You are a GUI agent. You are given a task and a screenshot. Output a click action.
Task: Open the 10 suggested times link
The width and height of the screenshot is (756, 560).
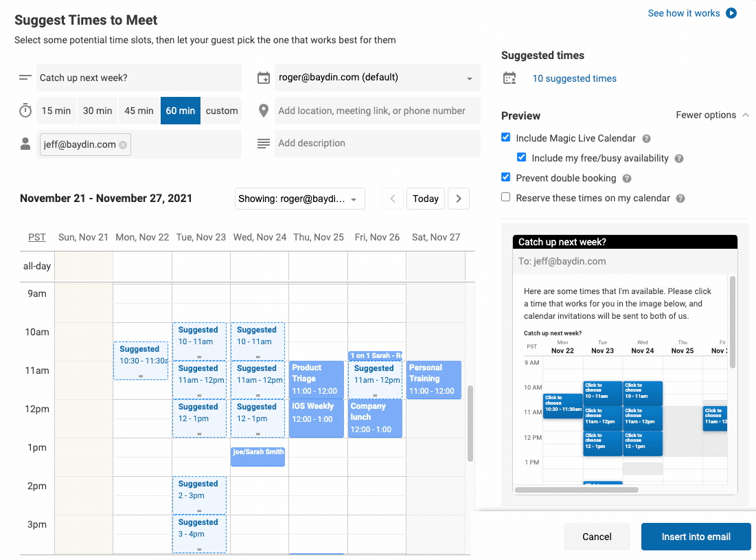click(574, 78)
